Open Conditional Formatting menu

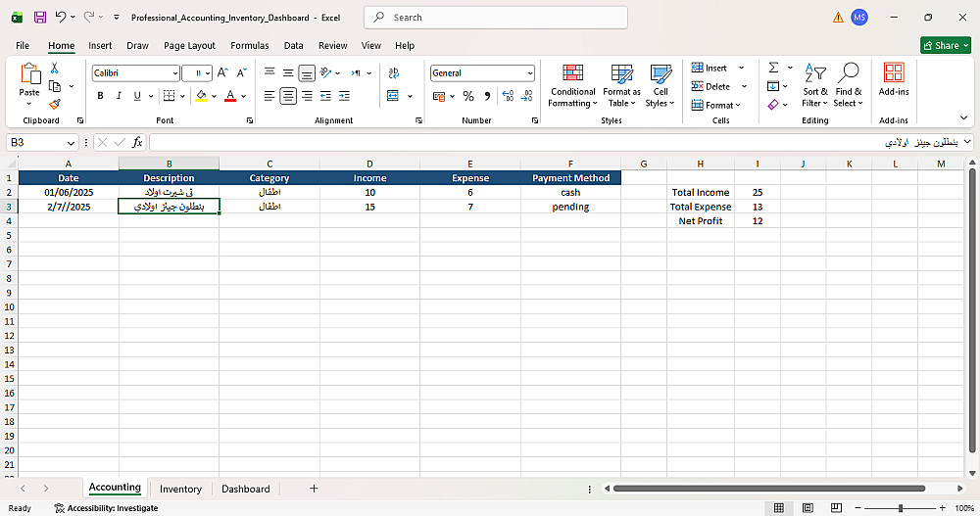572,85
